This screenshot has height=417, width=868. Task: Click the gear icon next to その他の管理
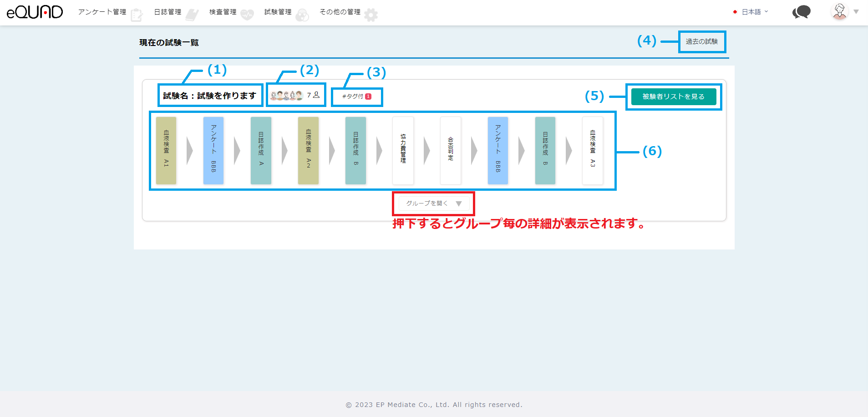pos(371,15)
